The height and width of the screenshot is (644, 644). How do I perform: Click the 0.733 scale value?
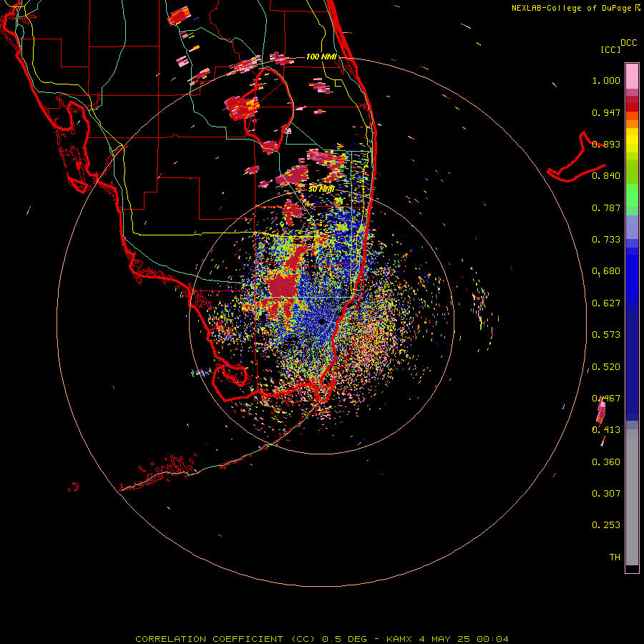606,240
